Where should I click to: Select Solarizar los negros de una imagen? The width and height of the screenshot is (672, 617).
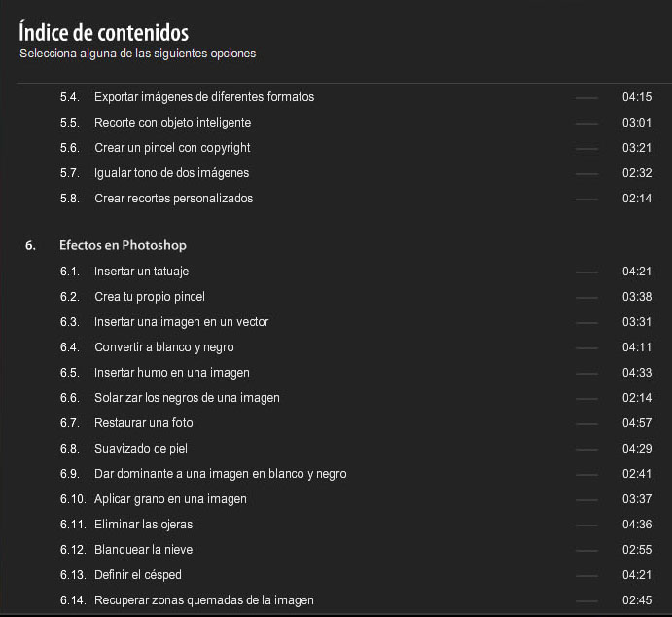[x=187, y=398]
